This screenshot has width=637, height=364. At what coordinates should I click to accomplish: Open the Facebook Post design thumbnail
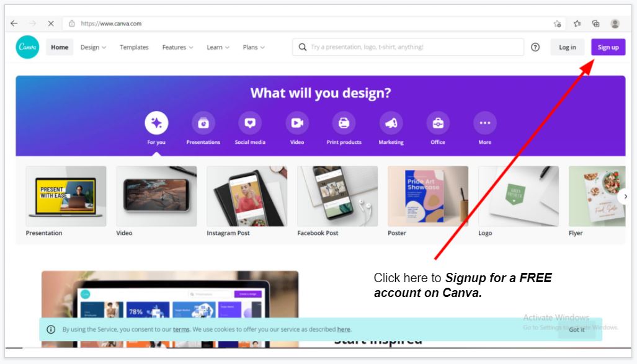point(337,196)
